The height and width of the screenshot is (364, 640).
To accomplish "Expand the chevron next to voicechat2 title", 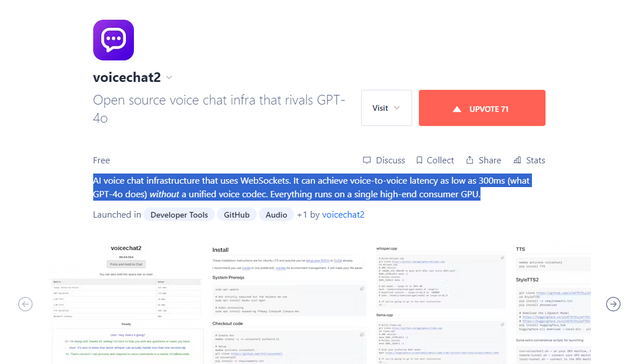I will click(169, 78).
